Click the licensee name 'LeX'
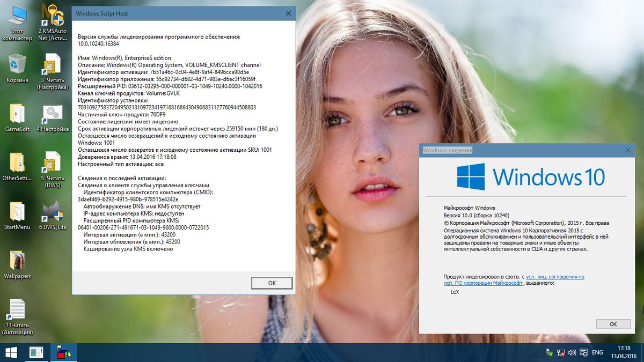This screenshot has width=644, height=362. click(455, 292)
